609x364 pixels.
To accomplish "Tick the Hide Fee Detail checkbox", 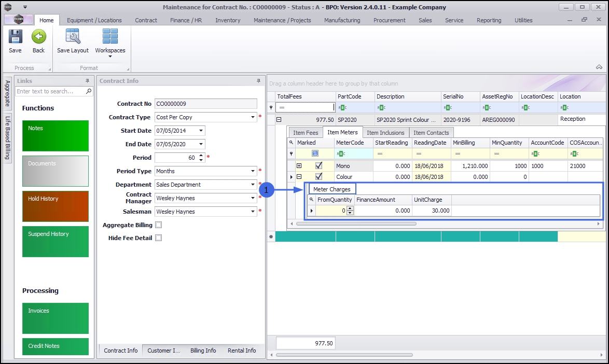I will tap(159, 238).
